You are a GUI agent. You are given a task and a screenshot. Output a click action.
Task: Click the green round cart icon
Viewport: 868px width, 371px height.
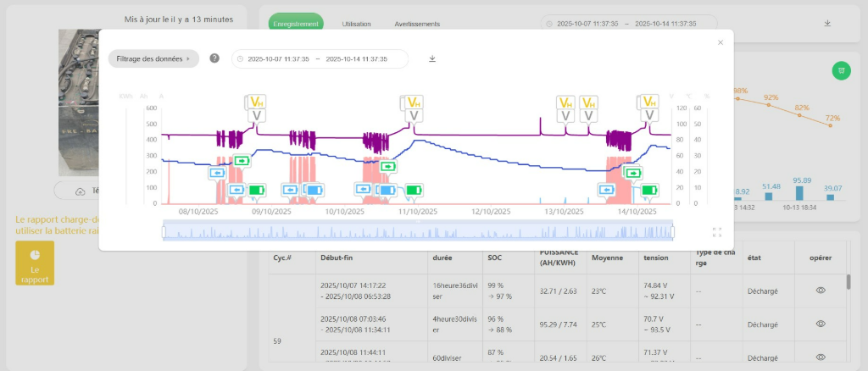click(840, 70)
